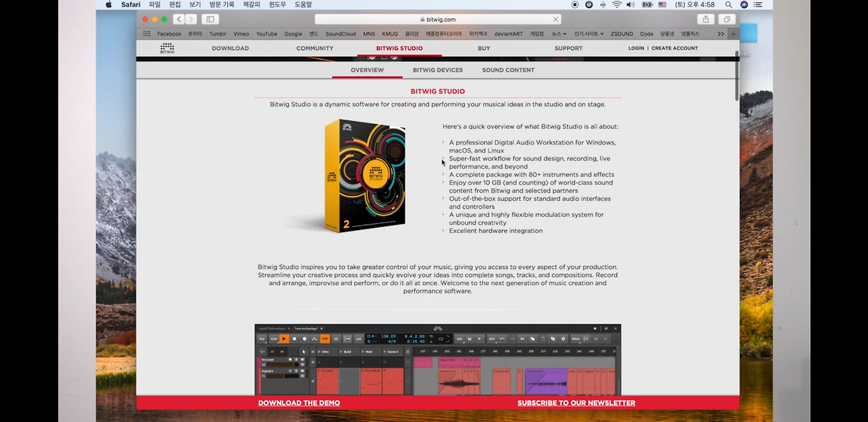Click the Bitwig Studio interface screenshot

point(437,360)
